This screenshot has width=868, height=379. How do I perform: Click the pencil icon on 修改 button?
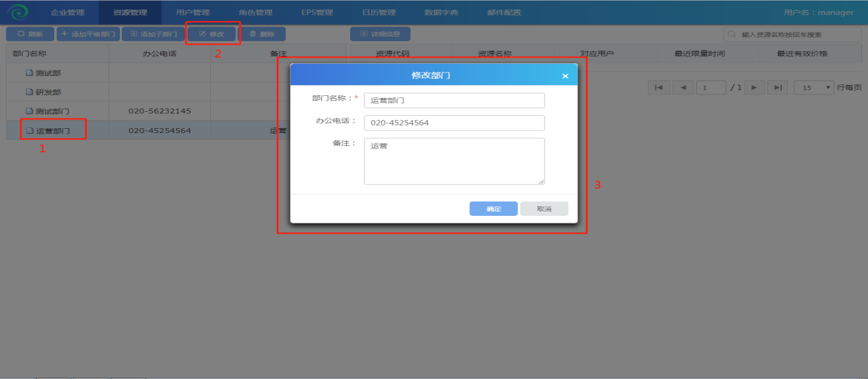click(x=202, y=34)
